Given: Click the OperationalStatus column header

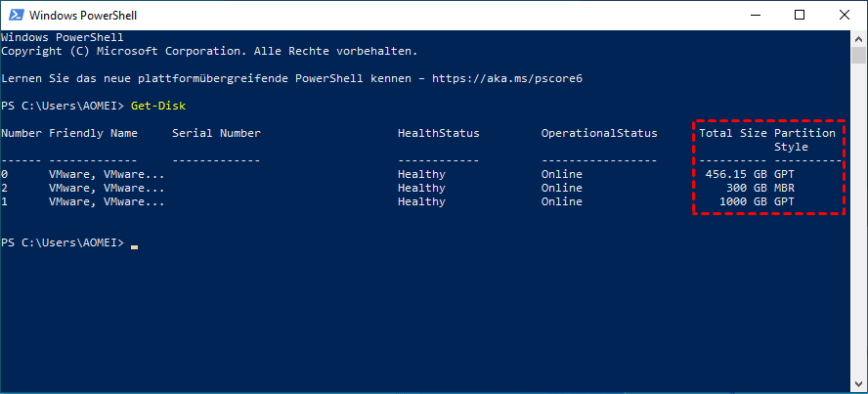Looking at the screenshot, I should click(599, 133).
